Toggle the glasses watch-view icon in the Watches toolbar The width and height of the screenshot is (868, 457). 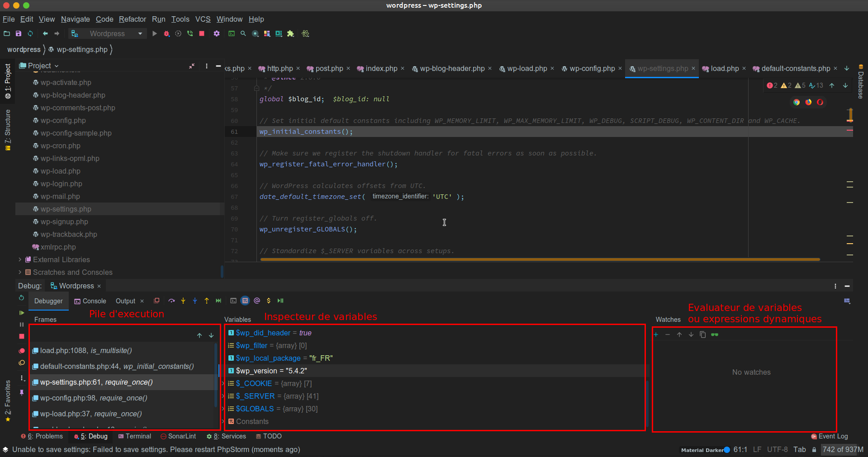(715, 335)
